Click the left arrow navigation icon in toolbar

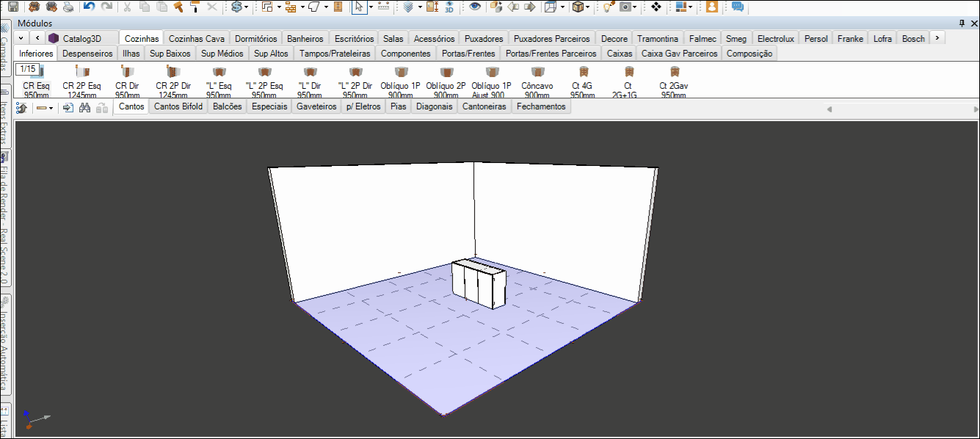[514, 7]
